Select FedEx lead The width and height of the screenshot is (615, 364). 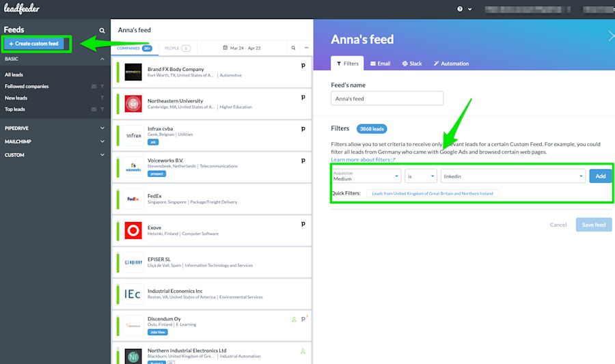[x=212, y=199]
